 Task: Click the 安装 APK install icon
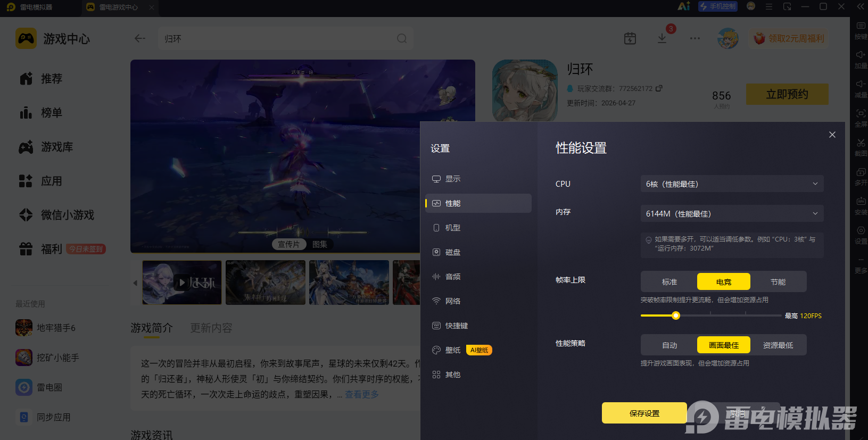point(861,201)
